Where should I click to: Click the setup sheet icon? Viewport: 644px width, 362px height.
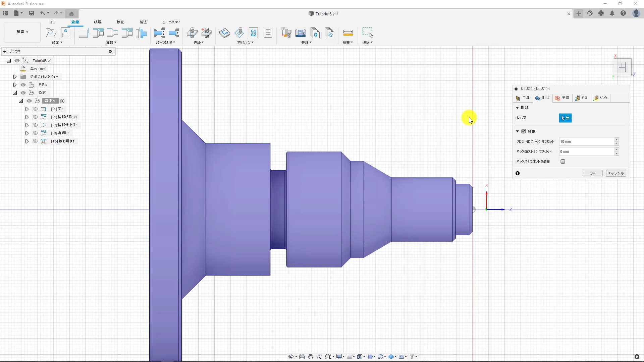coord(268,33)
